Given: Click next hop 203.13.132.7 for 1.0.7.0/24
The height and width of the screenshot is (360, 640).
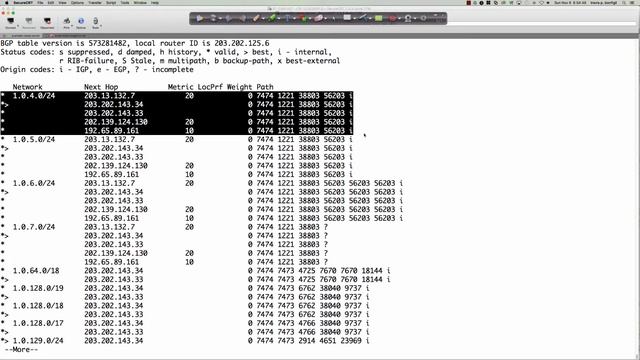Looking at the screenshot, I should (109, 227).
